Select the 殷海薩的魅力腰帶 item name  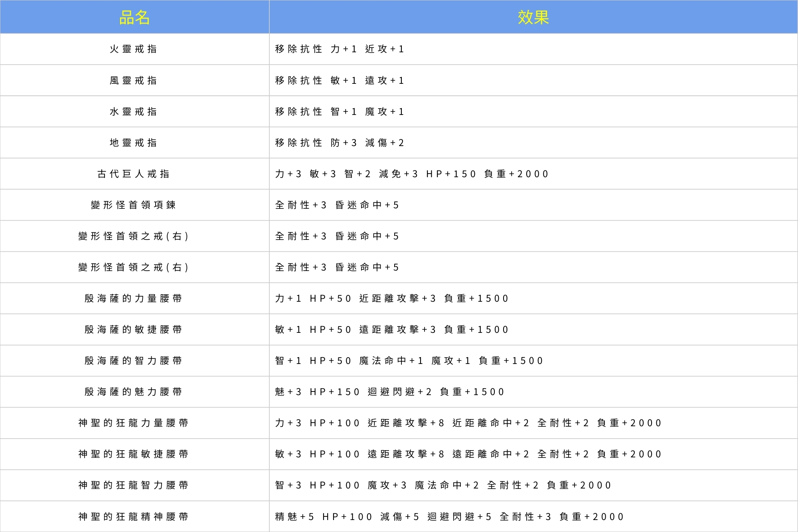pos(134,392)
